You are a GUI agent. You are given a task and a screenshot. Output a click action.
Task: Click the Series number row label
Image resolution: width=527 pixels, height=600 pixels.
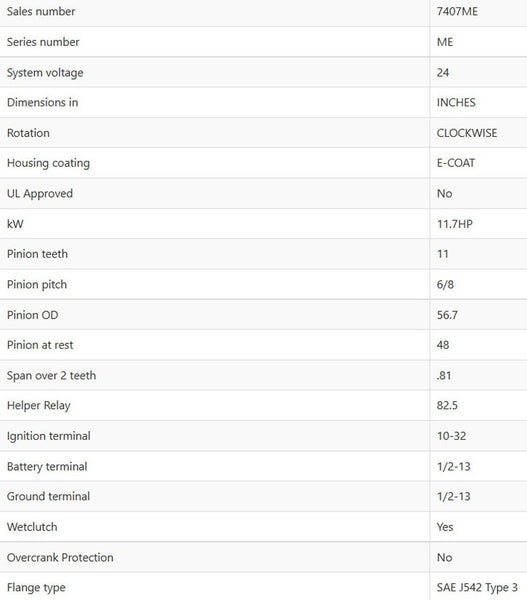[43, 42]
